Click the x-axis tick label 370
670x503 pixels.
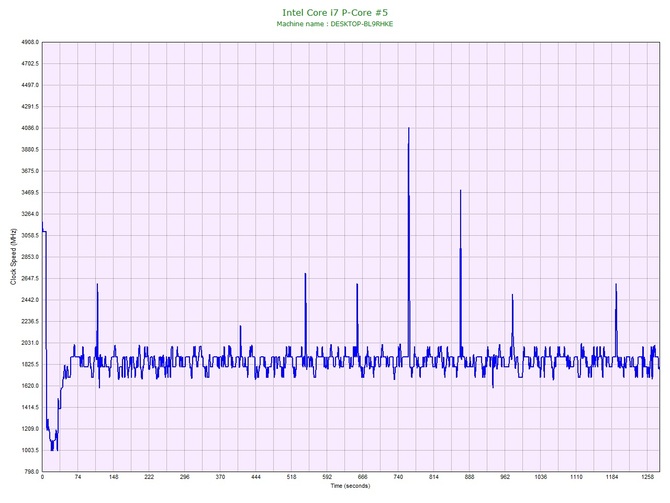pos(220,477)
